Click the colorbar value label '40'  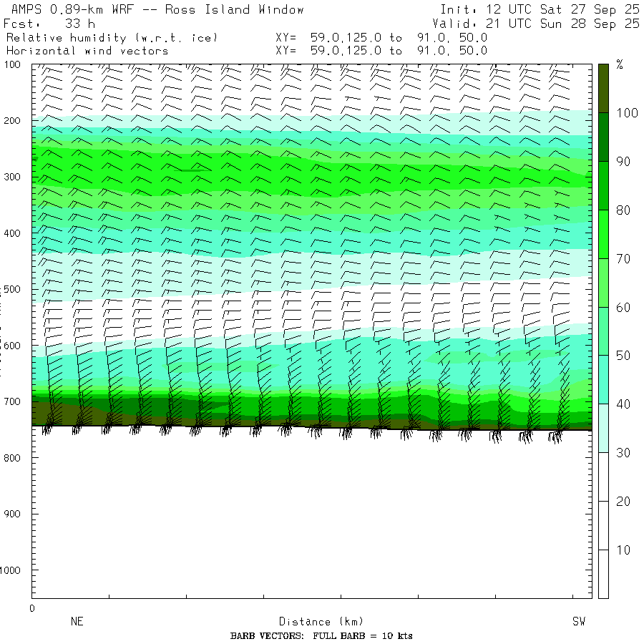623,404
